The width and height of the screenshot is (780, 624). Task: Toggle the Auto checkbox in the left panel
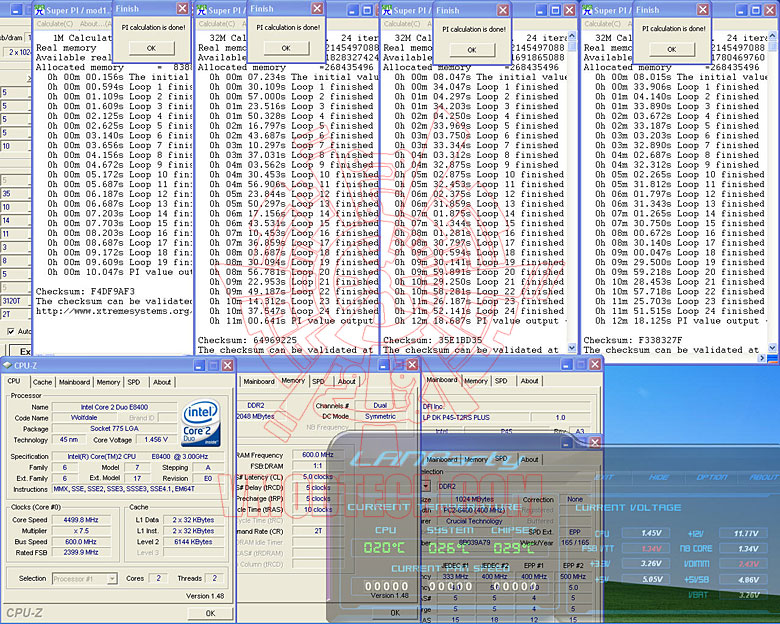point(11,331)
